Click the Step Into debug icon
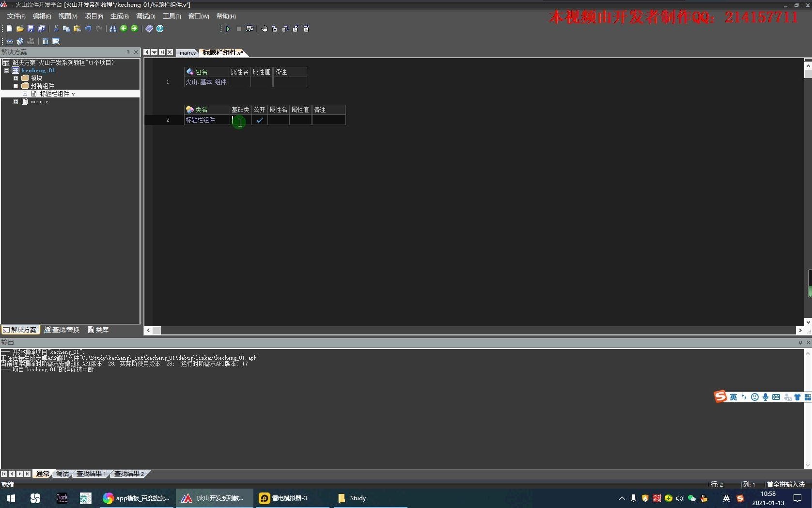The height and width of the screenshot is (508, 812). click(275, 29)
